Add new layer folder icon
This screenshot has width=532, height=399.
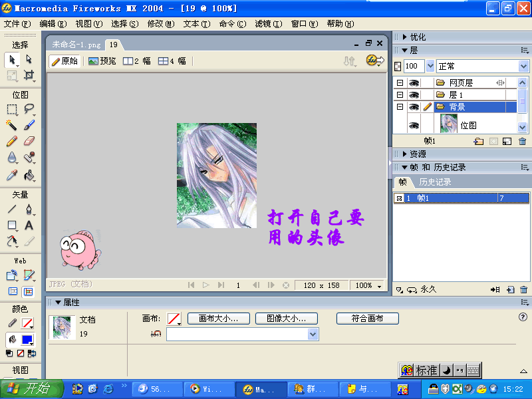(x=478, y=141)
